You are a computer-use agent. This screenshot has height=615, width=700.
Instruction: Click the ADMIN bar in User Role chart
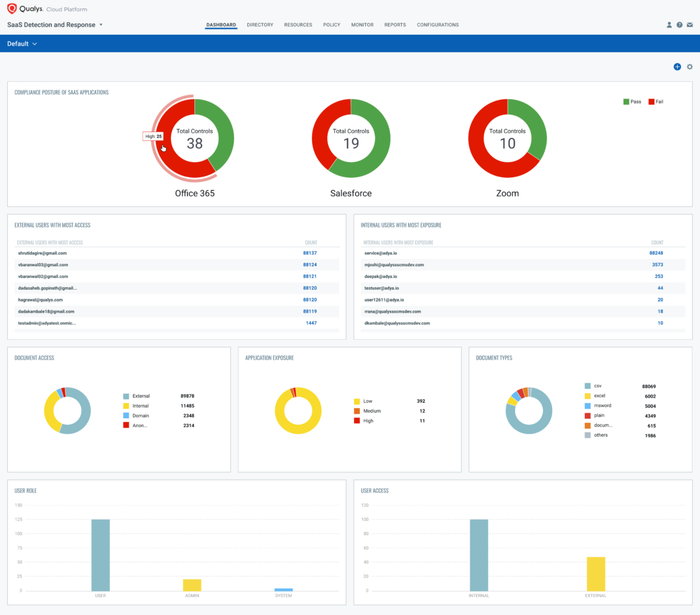[x=192, y=584]
